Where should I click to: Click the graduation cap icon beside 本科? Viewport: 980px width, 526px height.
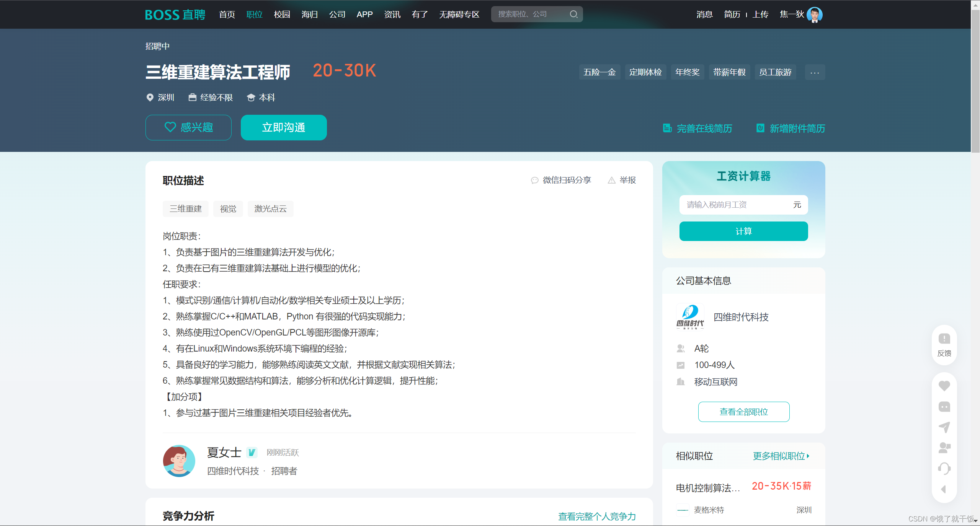coord(251,98)
